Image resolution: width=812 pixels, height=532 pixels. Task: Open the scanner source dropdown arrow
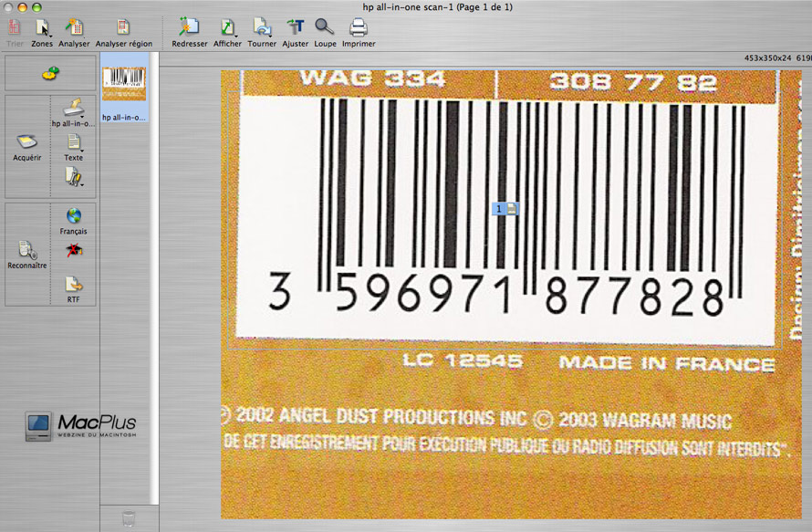coord(82,117)
